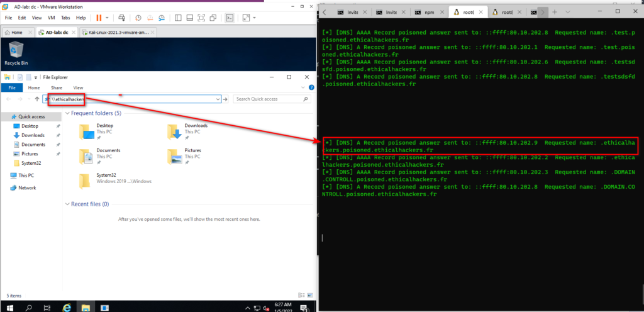
Task: Open File Explorer help with the question icon
Action: pos(311,87)
